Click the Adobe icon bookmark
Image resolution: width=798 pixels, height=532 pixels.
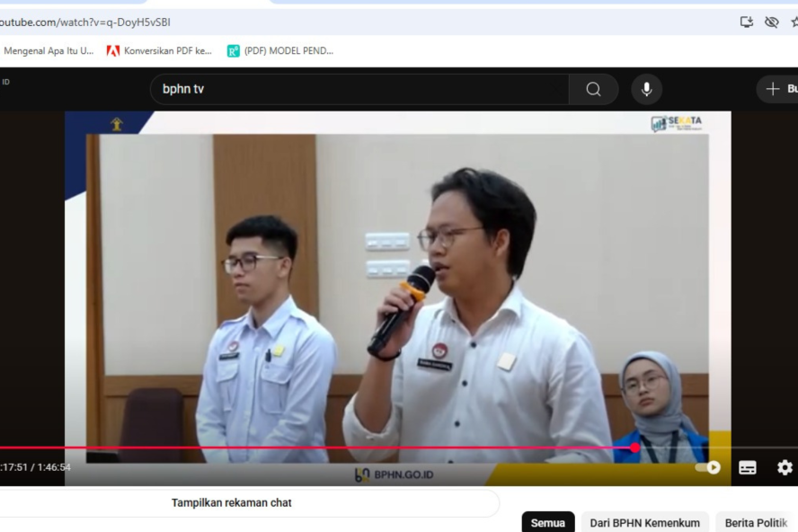(113, 51)
